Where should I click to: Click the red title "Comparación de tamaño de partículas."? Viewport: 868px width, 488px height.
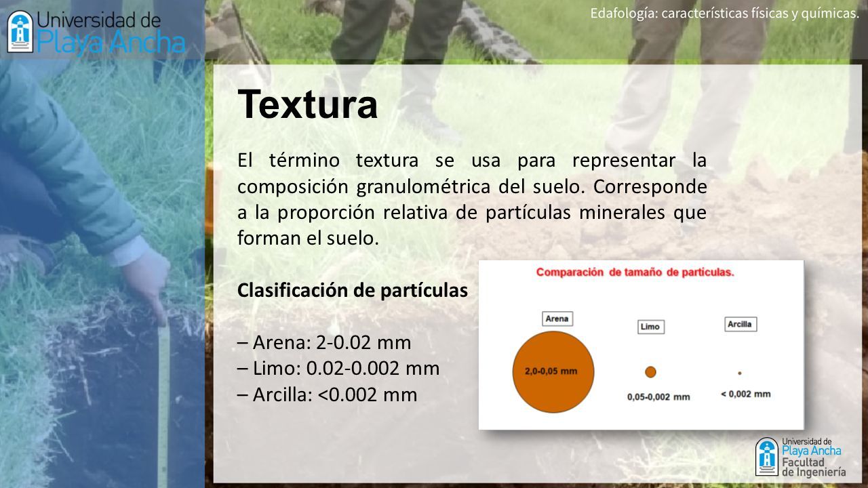[x=635, y=272]
